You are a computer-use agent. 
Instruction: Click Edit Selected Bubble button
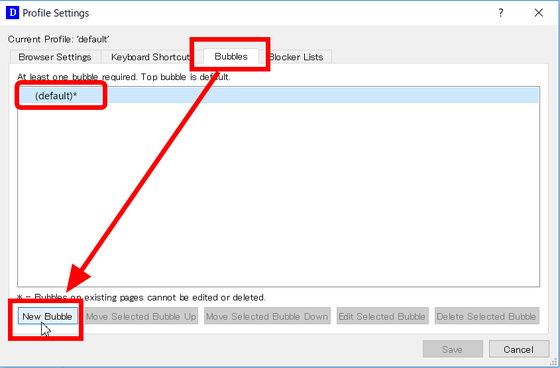(x=382, y=316)
